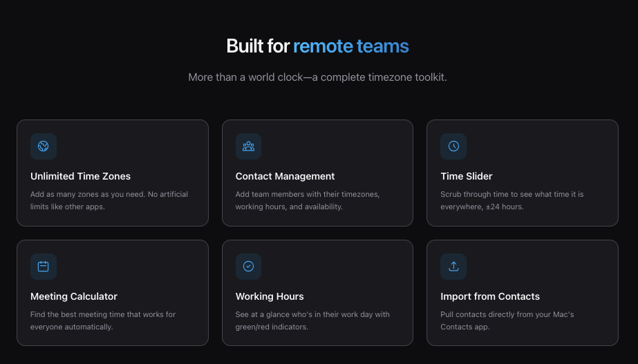Click the checkmark circle icon for Working Hours
The width and height of the screenshot is (638, 364).
tap(248, 267)
